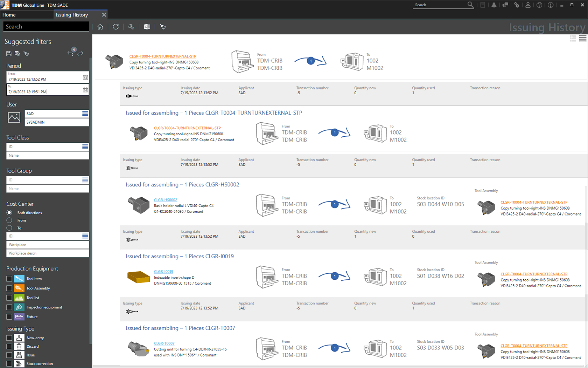Check the Fixture checkbox

click(9, 317)
